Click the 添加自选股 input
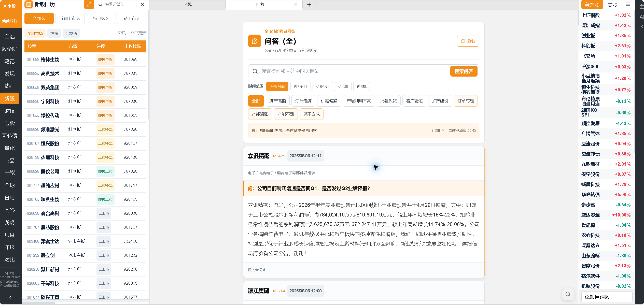Image resolution: width=644 pixels, height=305 pixels. [x=607, y=297]
